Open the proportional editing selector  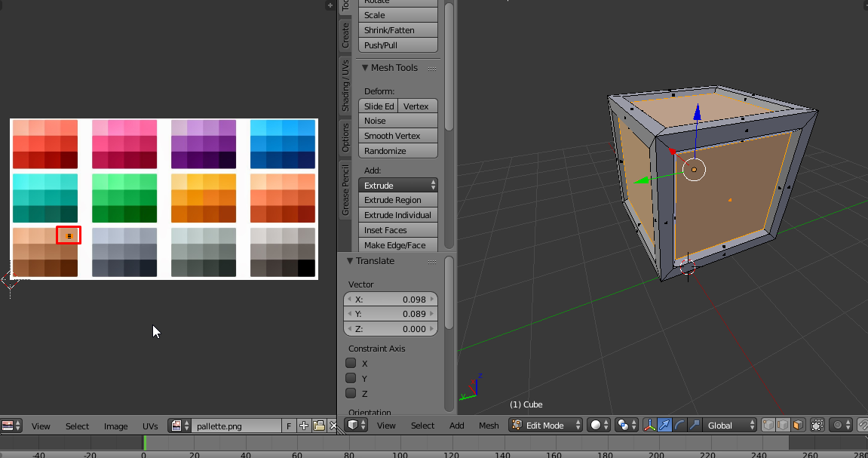842,425
